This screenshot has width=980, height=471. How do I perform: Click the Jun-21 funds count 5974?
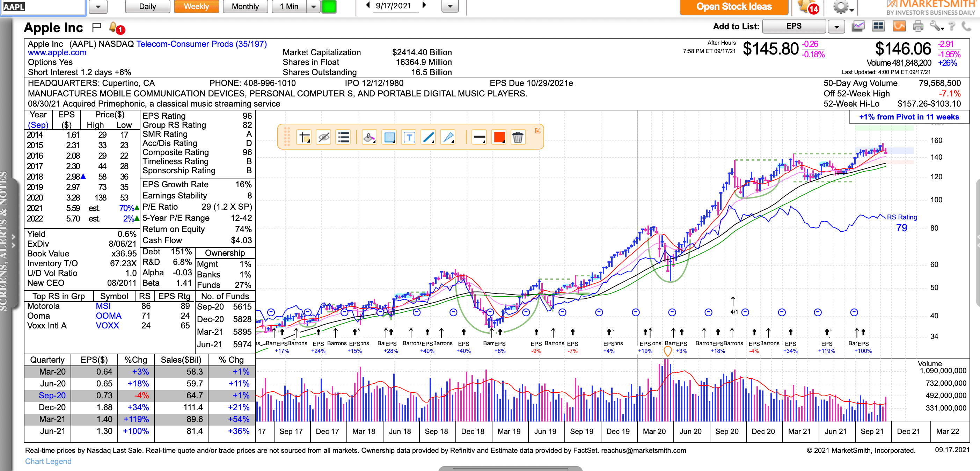click(242, 344)
